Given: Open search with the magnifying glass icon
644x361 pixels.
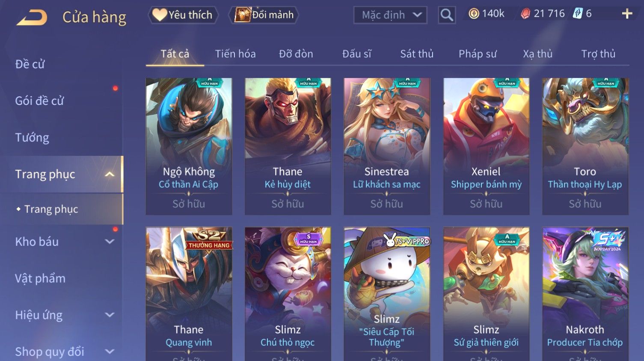Looking at the screenshot, I should click(x=447, y=15).
